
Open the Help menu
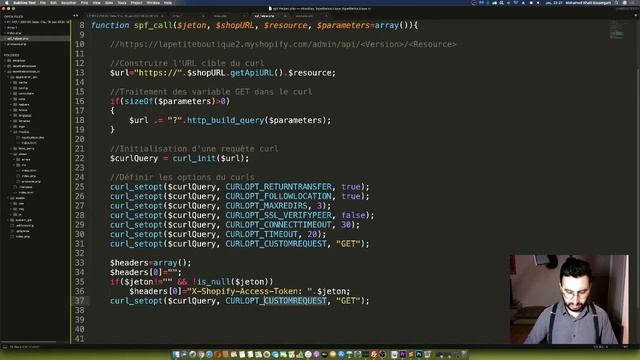point(168,2)
